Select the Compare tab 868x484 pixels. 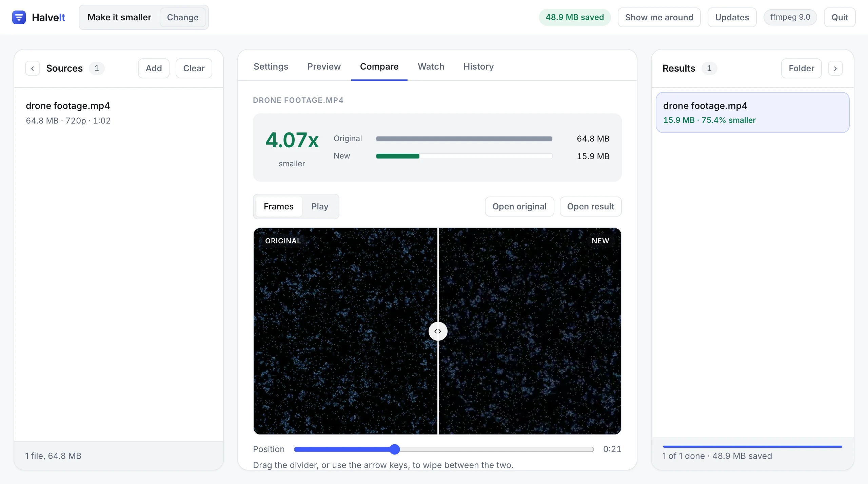coord(379,67)
